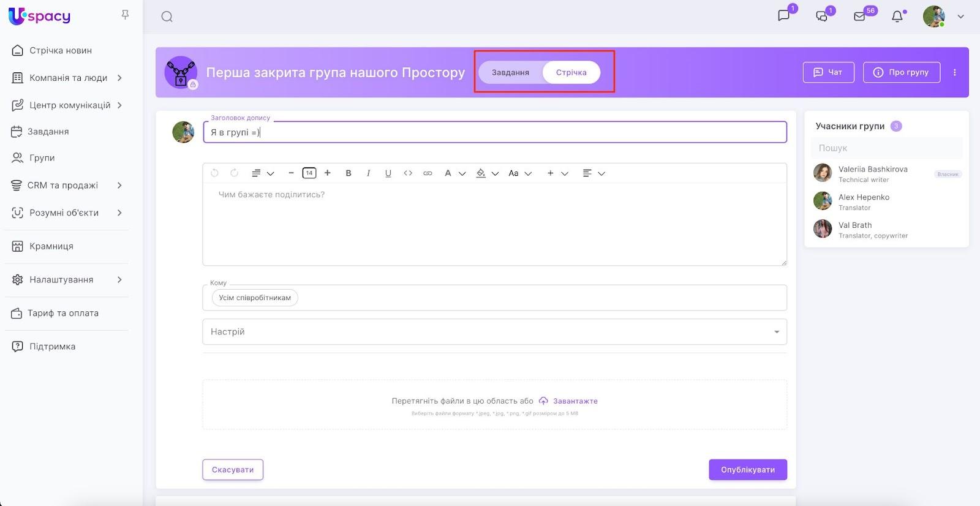Click the Скасувати button
This screenshot has height=506, width=980.
(233, 470)
